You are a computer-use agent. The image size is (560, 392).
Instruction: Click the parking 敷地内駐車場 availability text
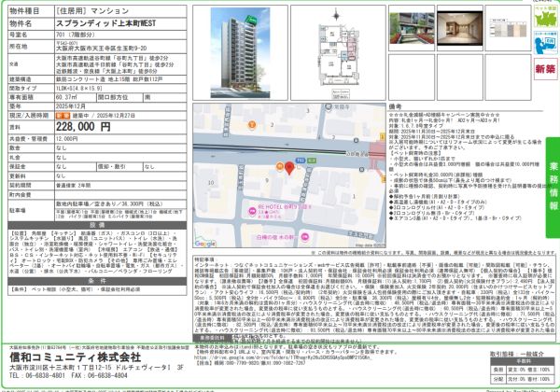pos(109,203)
